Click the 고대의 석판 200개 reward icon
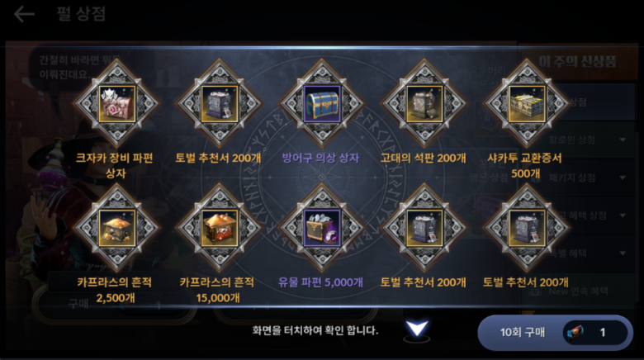Image resolution: width=644 pixels, height=360 pixels. [424, 103]
